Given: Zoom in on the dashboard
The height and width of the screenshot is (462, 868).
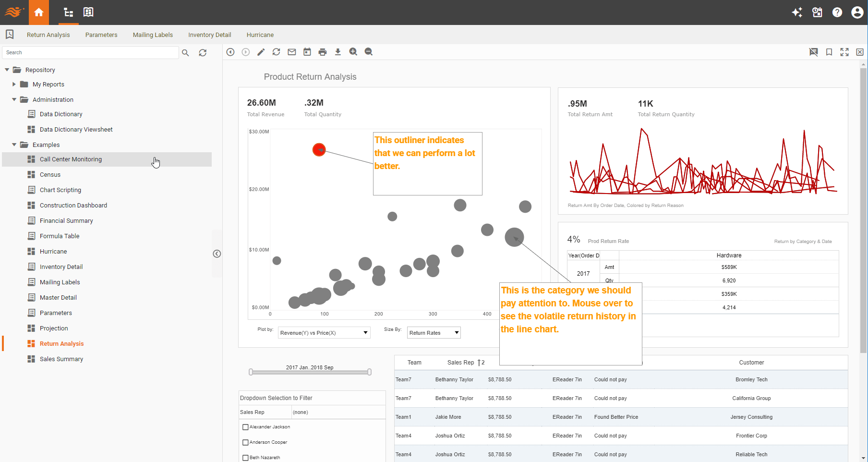Looking at the screenshot, I should pyautogui.click(x=353, y=52).
